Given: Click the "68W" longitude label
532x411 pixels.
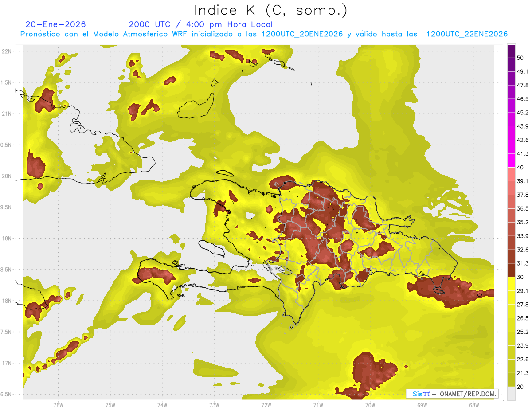Looking at the screenshot, I should tap(474, 405).
